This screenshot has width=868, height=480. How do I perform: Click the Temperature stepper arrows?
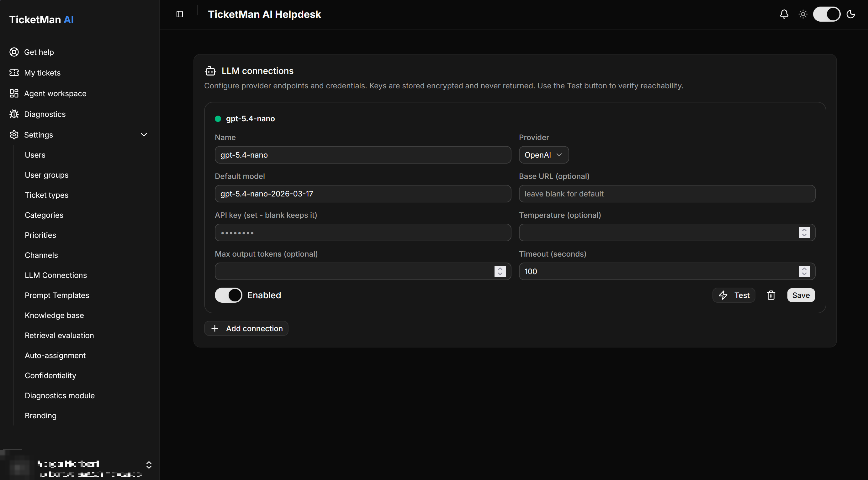pyautogui.click(x=804, y=232)
